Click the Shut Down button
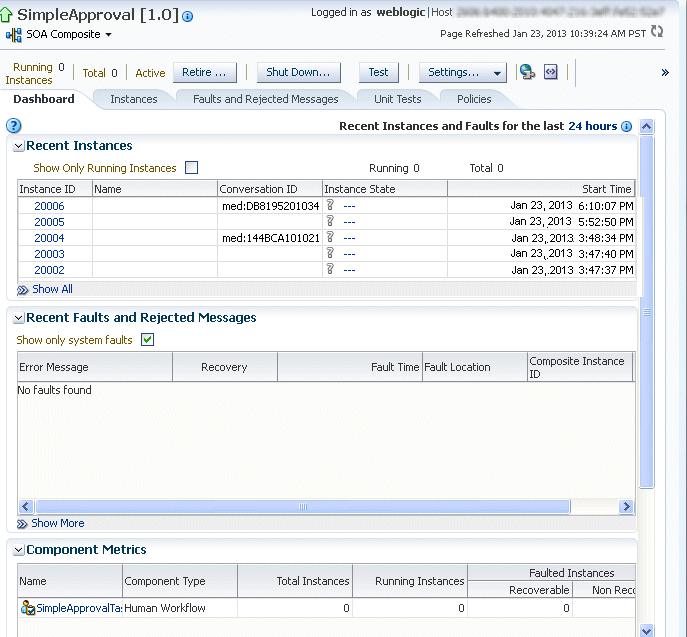Screen dimensions: 687x637 point(298,72)
